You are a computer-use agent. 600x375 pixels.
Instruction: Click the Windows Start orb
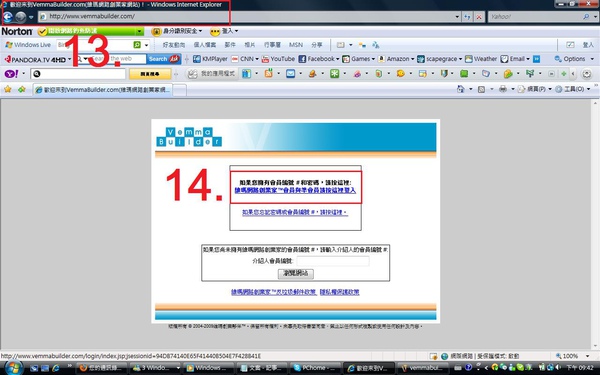click(x=13, y=368)
